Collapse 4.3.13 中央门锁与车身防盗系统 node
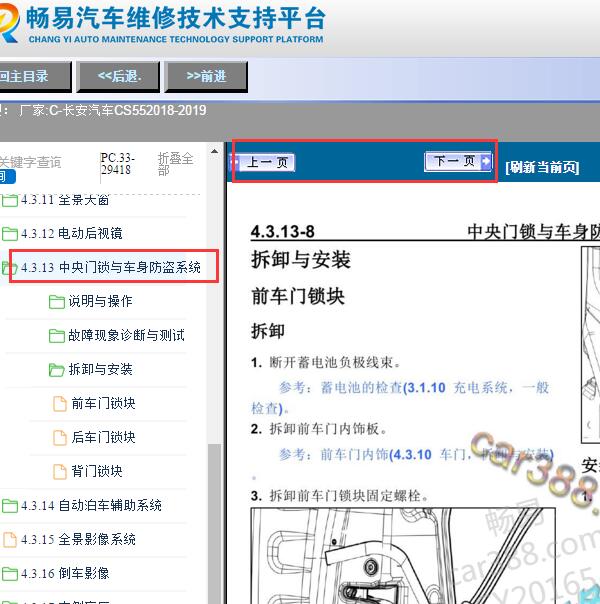600x604 pixels. (x=111, y=267)
